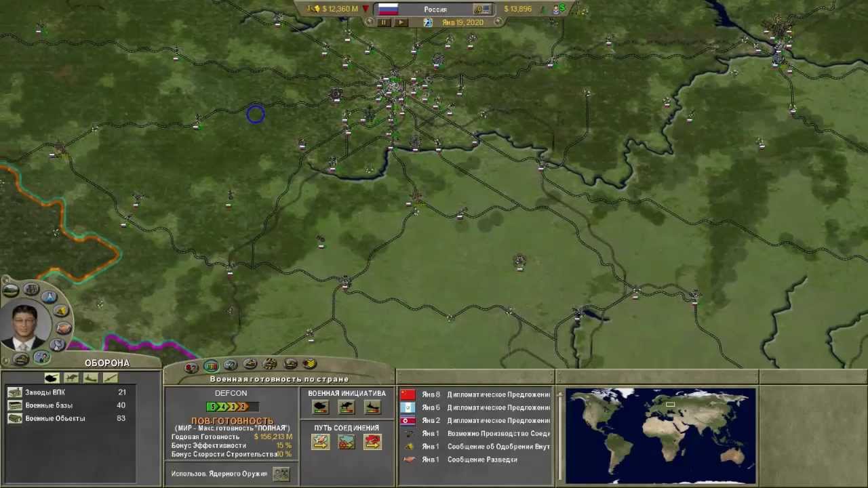This screenshot has height=488, width=868.
Task: Open the unit production possible message
Action: [x=475, y=433]
